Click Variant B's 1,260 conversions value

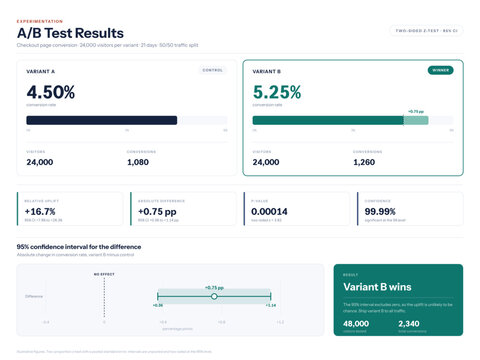tap(364, 162)
